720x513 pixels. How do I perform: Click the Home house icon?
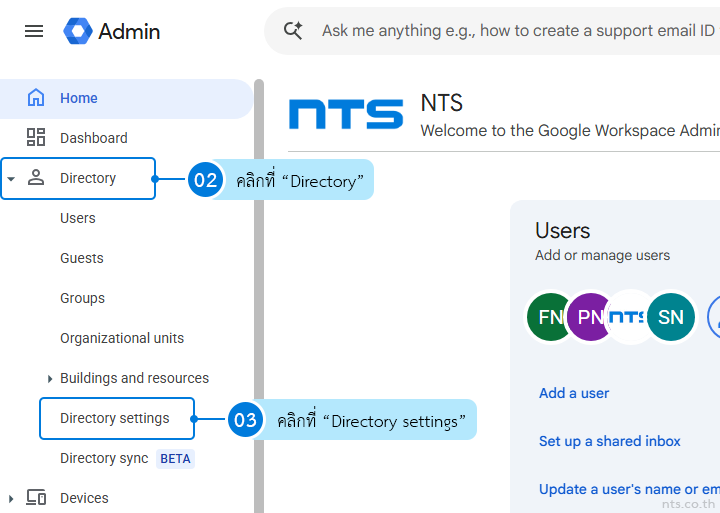36,98
